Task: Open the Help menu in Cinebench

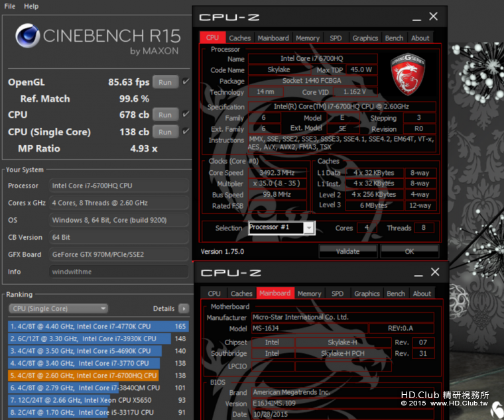Action: 31,6
